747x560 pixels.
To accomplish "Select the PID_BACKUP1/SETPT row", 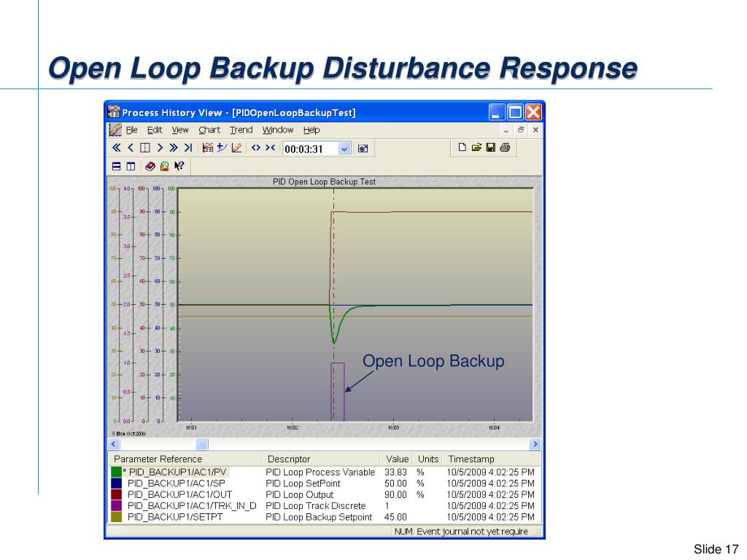I will click(x=325, y=517).
